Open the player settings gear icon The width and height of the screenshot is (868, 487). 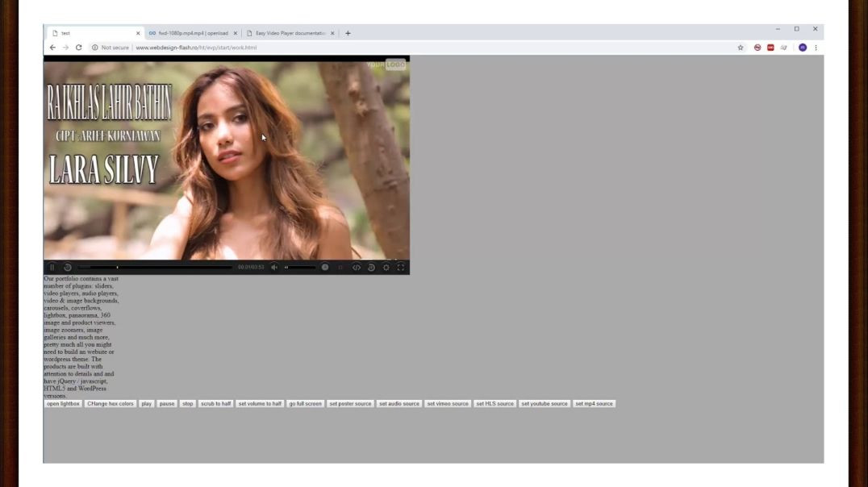[x=386, y=268]
